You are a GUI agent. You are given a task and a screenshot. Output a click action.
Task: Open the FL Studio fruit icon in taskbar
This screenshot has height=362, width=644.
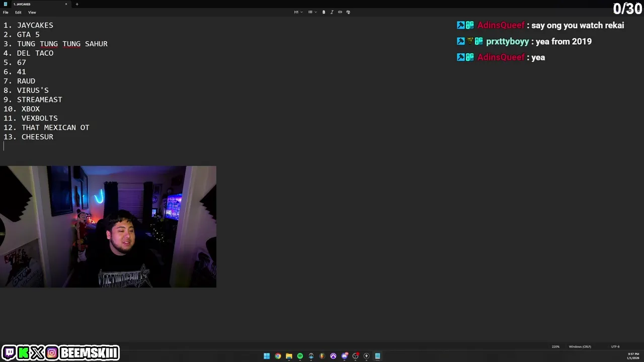[x=322, y=356]
